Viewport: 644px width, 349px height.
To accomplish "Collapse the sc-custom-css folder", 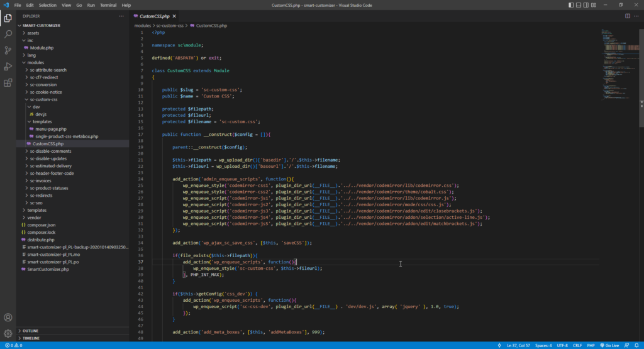I will click(x=43, y=99).
